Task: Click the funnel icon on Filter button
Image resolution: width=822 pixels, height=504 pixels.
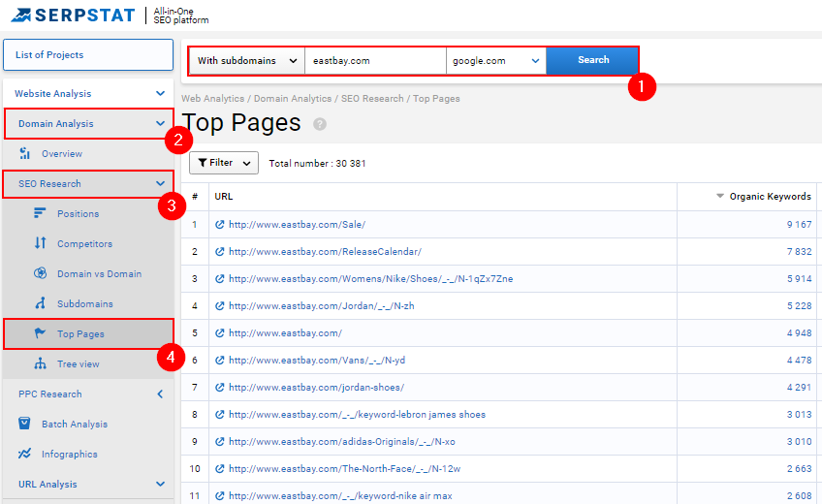Action: [203, 163]
